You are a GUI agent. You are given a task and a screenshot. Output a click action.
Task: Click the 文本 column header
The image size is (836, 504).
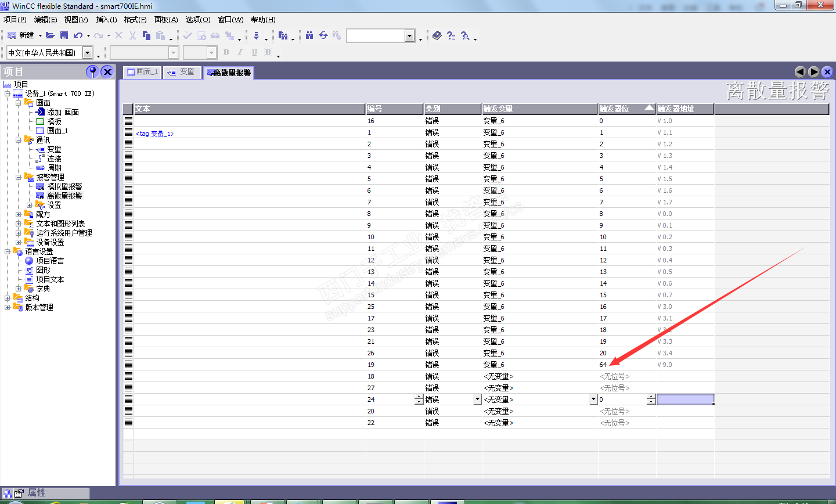[250, 109]
